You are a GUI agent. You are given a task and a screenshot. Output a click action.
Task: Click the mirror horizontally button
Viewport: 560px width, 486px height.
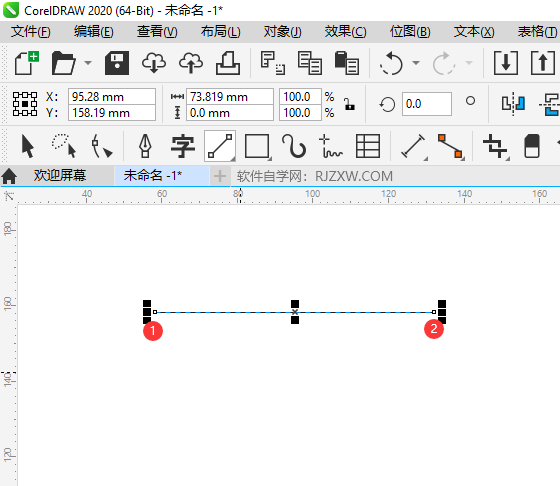(513, 104)
